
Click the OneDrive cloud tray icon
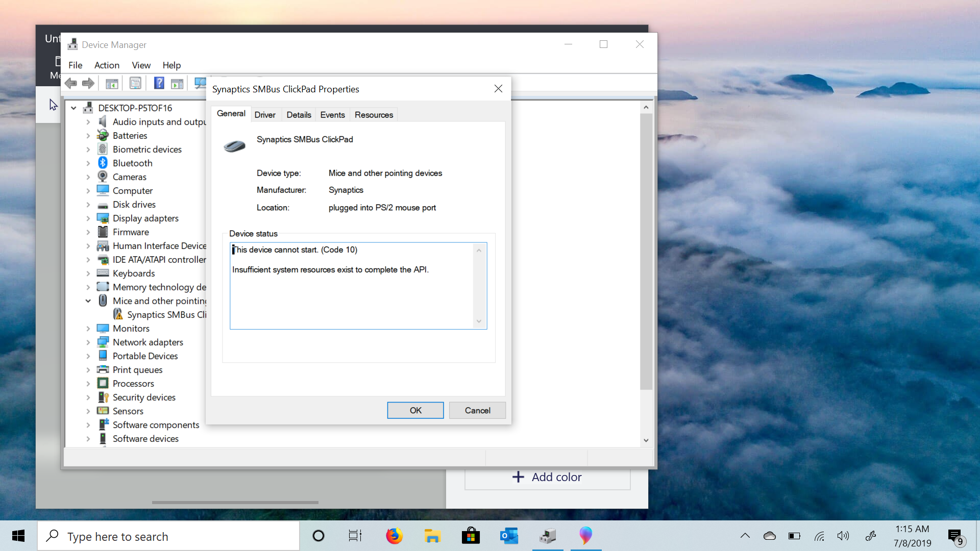[770, 536]
